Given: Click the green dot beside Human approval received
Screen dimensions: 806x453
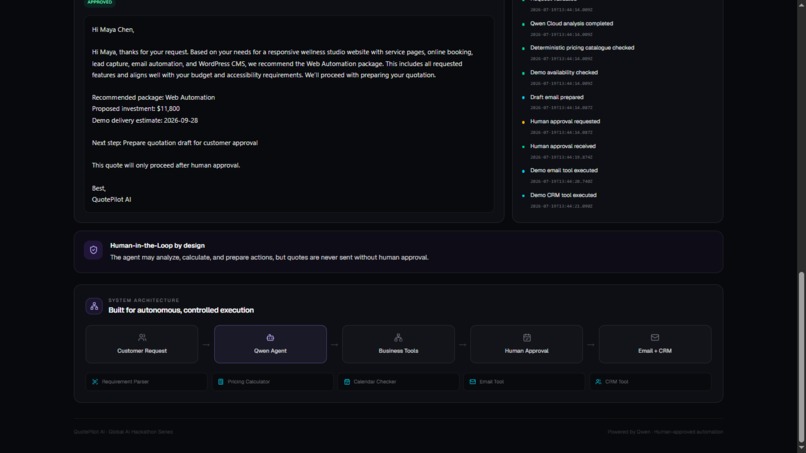Looking at the screenshot, I should 523,147.
